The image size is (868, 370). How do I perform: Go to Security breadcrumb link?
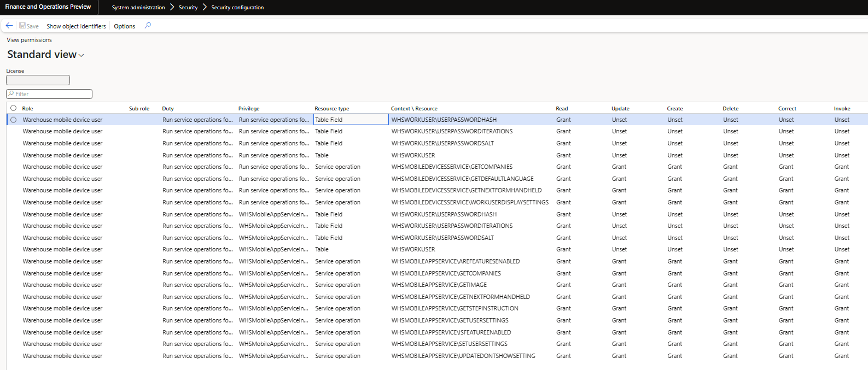point(188,8)
